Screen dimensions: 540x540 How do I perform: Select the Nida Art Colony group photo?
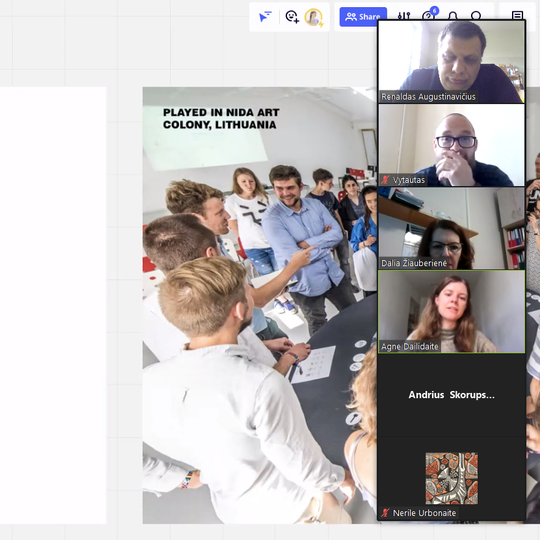coord(260,305)
